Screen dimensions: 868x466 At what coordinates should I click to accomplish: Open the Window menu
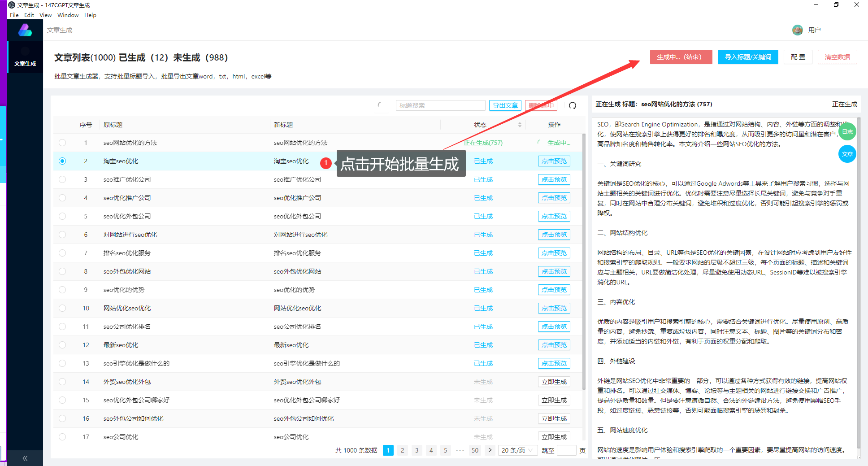pos(68,15)
